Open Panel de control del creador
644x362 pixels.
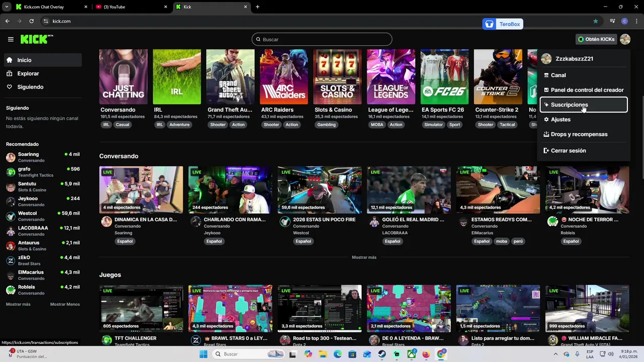[x=584, y=90]
